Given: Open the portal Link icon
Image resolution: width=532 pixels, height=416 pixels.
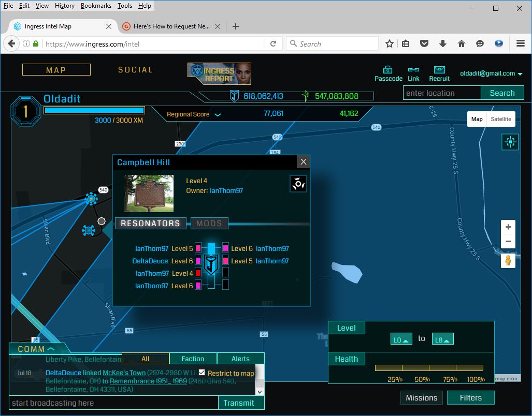Looking at the screenshot, I should [413, 70].
